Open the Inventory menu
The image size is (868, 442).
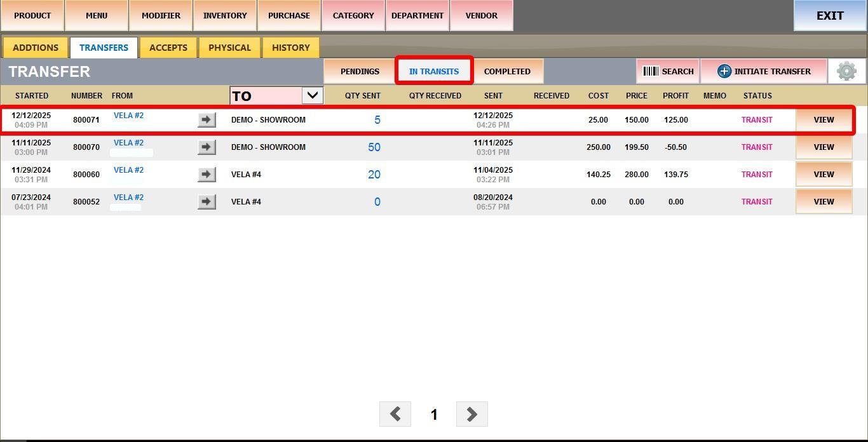[225, 15]
